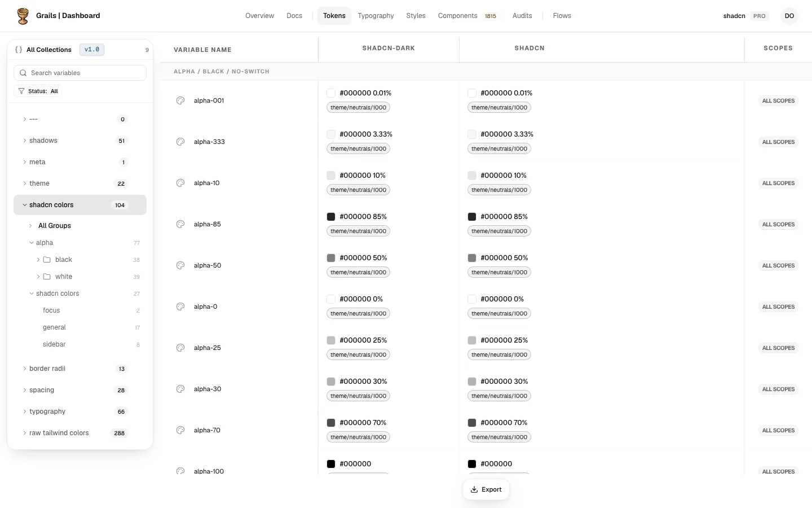Click the palette icon beside alpha-70

180,430
